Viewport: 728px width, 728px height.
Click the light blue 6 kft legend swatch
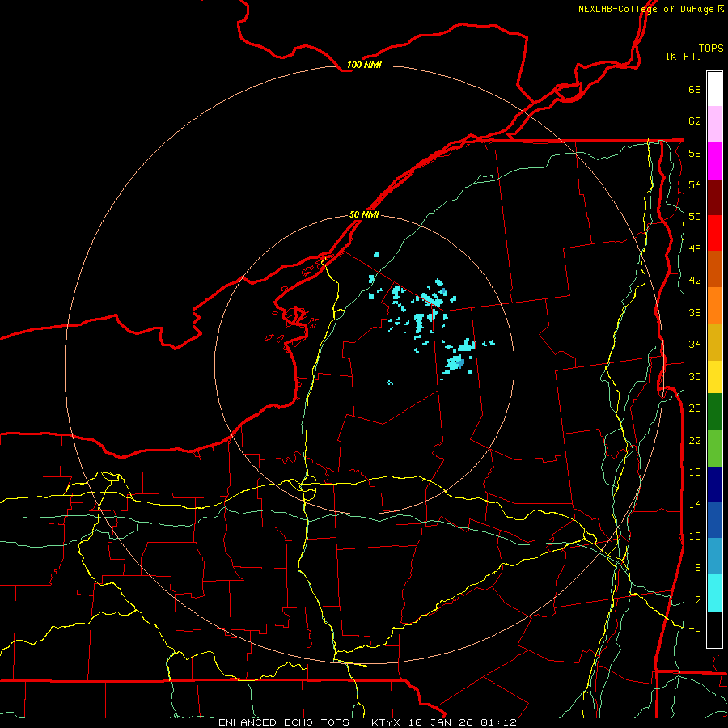pyautogui.click(x=714, y=557)
